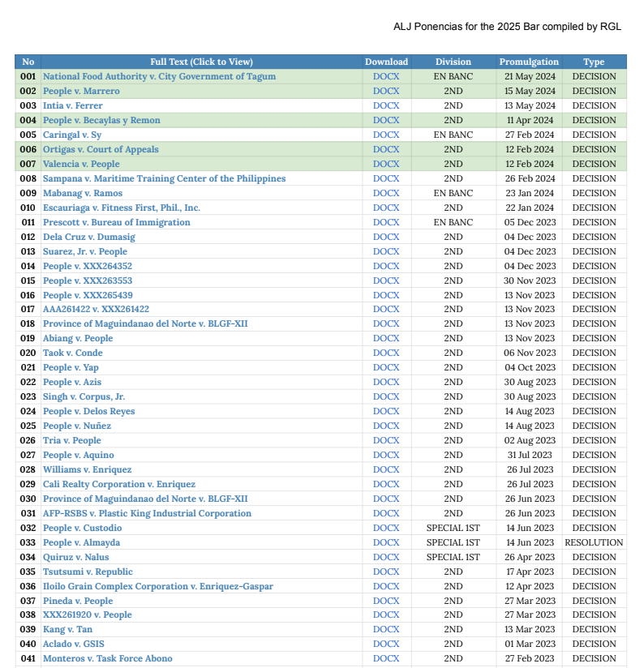This screenshot has height=668, width=644.
Task: Open People v. Nuñez case link
Action: tap(77, 426)
